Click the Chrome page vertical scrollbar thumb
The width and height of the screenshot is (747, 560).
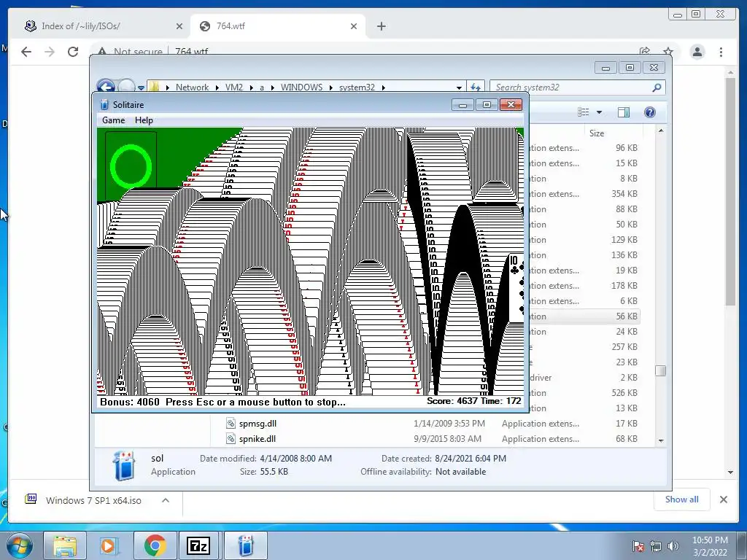(730, 192)
